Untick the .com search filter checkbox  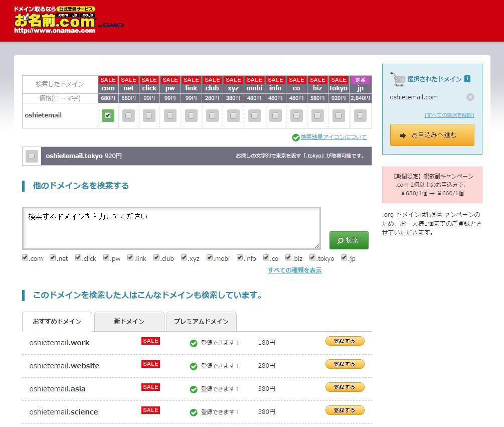coord(25,257)
